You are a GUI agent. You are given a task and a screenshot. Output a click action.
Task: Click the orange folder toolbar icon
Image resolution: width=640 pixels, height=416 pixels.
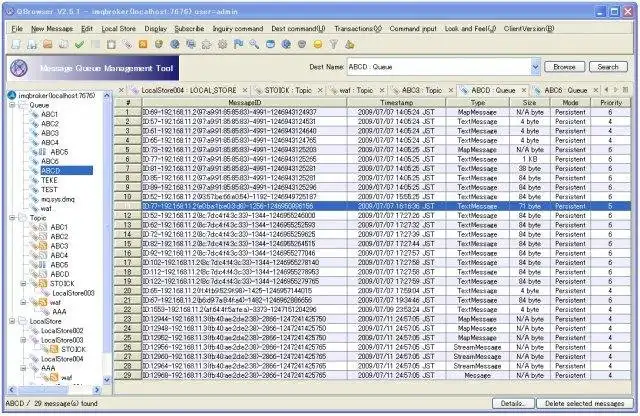click(48, 44)
